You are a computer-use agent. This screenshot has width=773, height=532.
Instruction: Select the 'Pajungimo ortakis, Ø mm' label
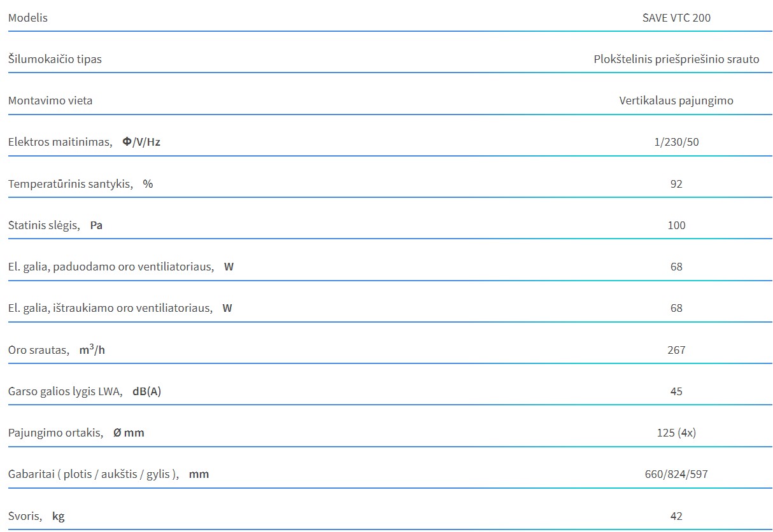pyautogui.click(x=76, y=433)
